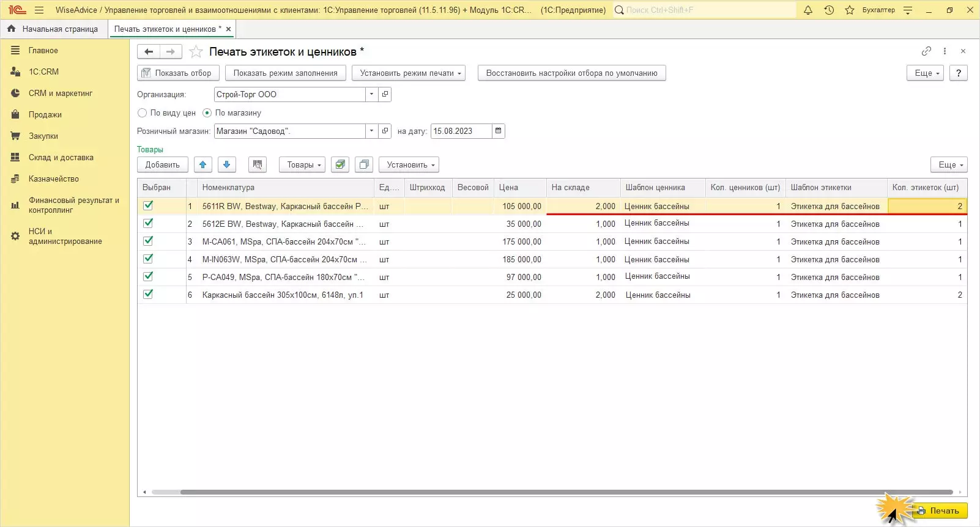
Task: Copy link to this form
Action: [x=927, y=51]
